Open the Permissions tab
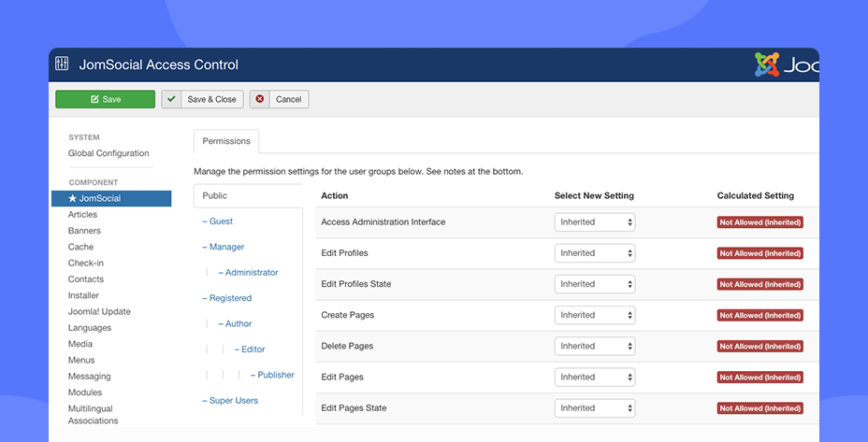 tap(226, 141)
